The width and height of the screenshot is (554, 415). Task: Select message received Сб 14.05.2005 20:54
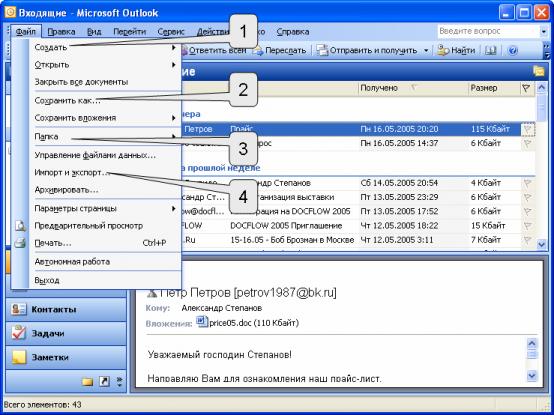click(350, 183)
